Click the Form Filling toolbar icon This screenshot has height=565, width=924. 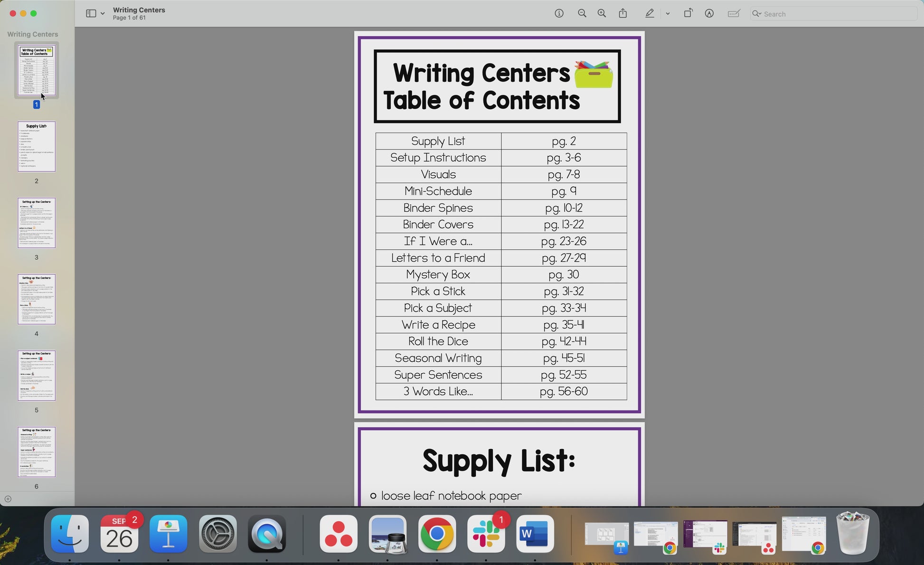734,14
